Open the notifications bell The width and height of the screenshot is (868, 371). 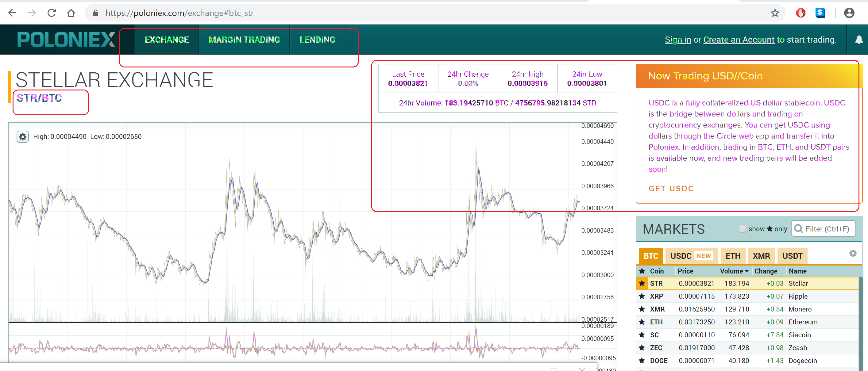click(x=859, y=39)
